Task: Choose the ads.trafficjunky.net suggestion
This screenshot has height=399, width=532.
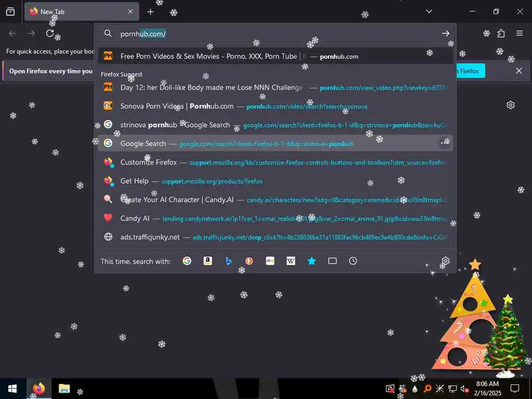Action: click(x=275, y=237)
